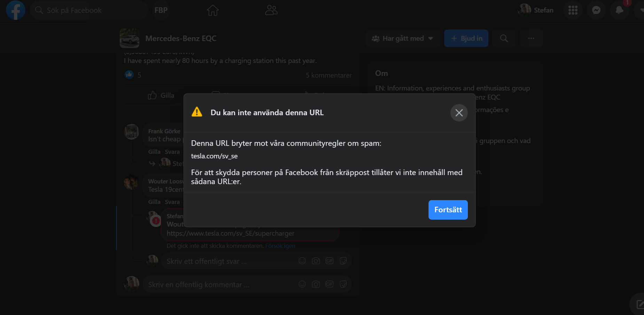Click the Fortsätt button in dialog
The width and height of the screenshot is (644, 315).
[448, 210]
